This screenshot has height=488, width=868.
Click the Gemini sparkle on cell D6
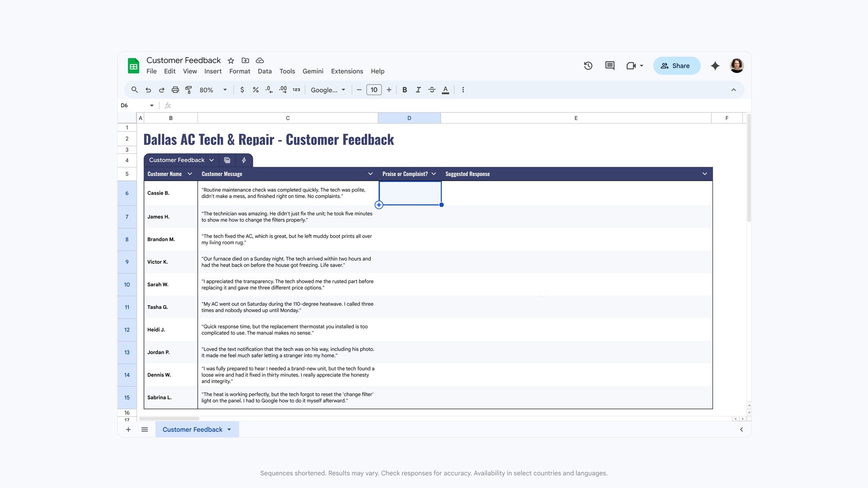click(x=379, y=205)
